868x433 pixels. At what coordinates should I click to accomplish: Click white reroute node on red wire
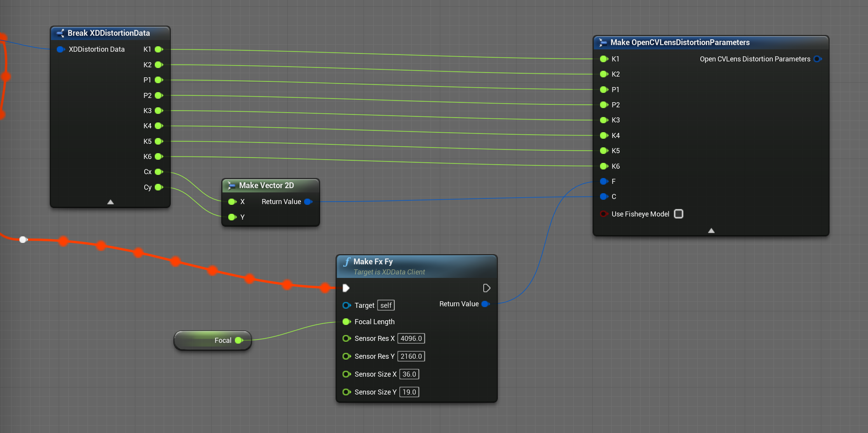click(x=23, y=239)
